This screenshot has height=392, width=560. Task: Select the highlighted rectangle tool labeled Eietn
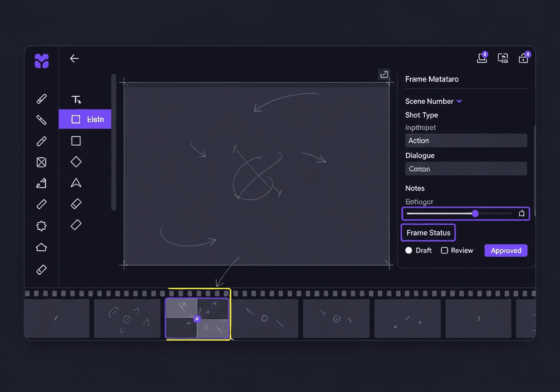pyautogui.click(x=85, y=119)
